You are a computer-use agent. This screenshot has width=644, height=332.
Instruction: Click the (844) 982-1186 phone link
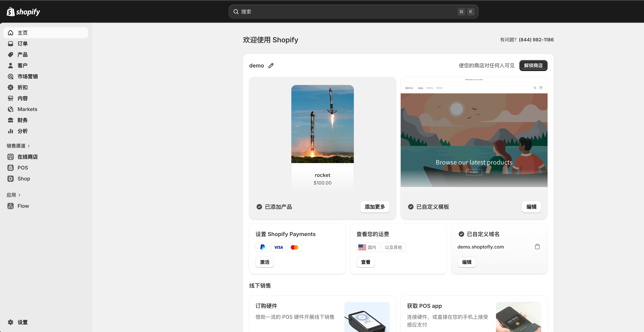[x=536, y=40]
